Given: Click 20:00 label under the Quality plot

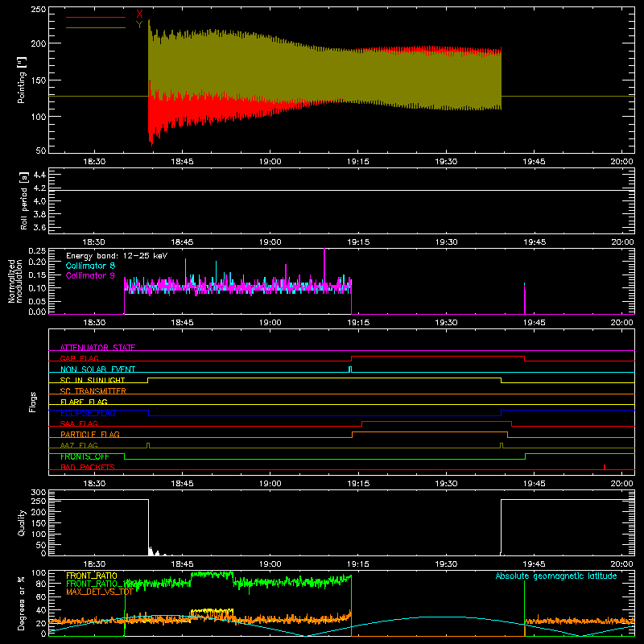Looking at the screenshot, I should (x=621, y=564).
